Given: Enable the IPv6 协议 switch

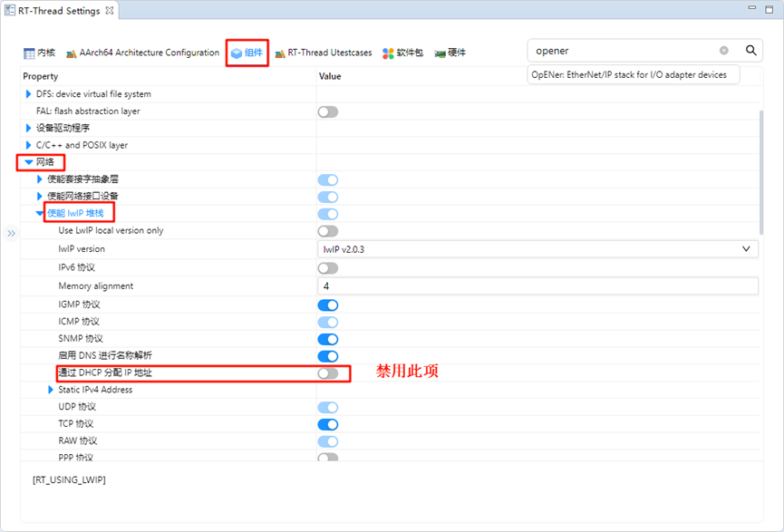Looking at the screenshot, I should pyautogui.click(x=328, y=268).
